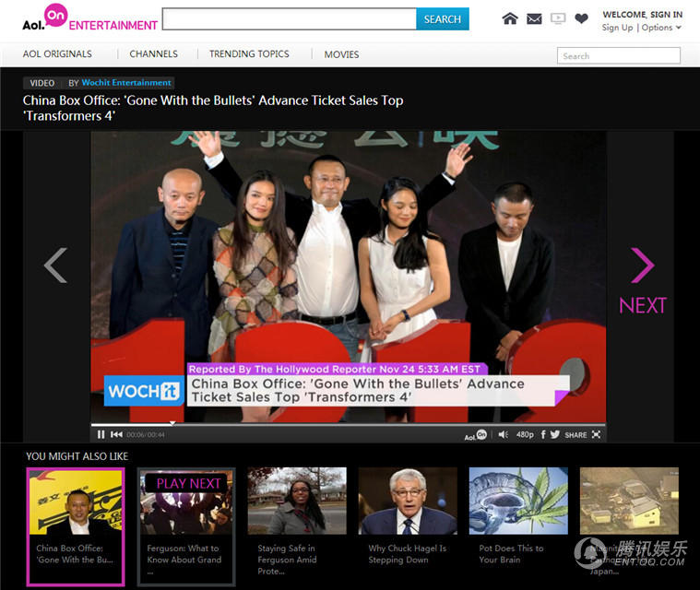Go to previous video with left arrow
Viewport: 700px width, 590px height.
pyautogui.click(x=56, y=265)
